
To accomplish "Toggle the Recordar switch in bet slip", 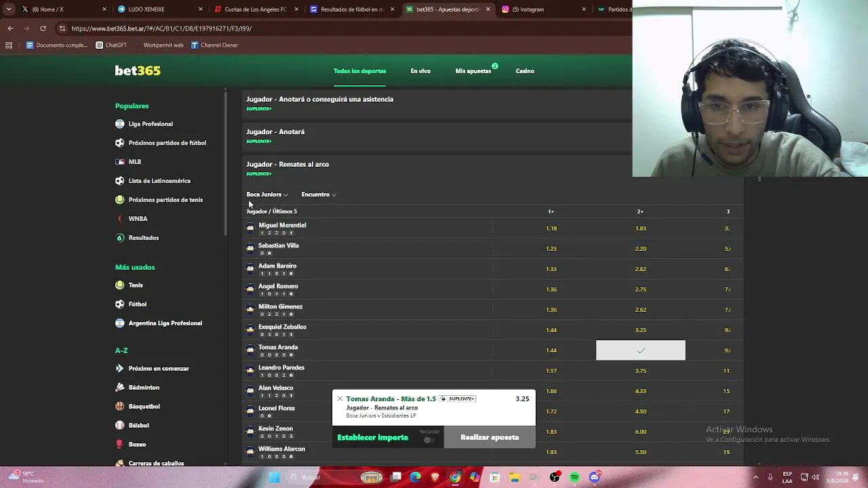I will click(429, 440).
